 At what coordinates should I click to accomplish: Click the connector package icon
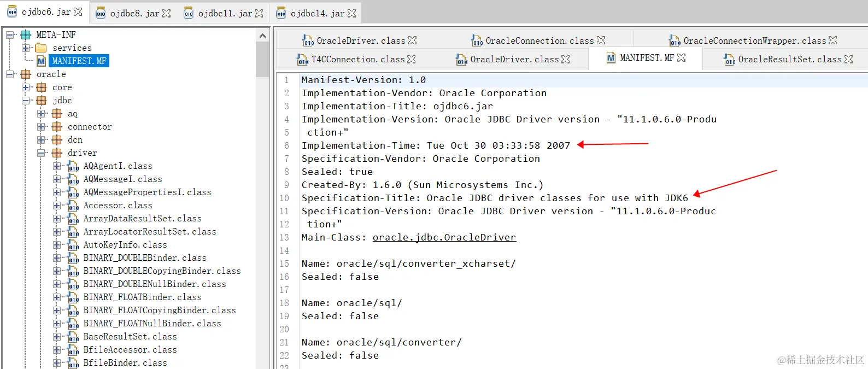[57, 127]
